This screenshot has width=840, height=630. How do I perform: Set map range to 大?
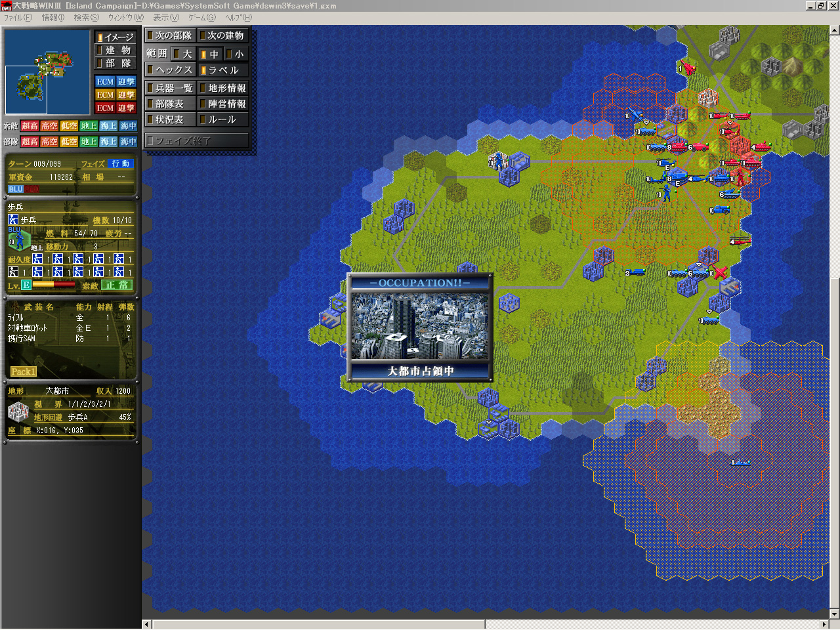click(184, 54)
